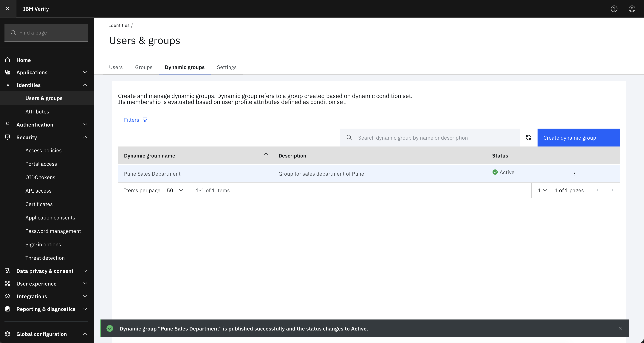
Task: Focus the Search dynamic group field
Action: 430,138
